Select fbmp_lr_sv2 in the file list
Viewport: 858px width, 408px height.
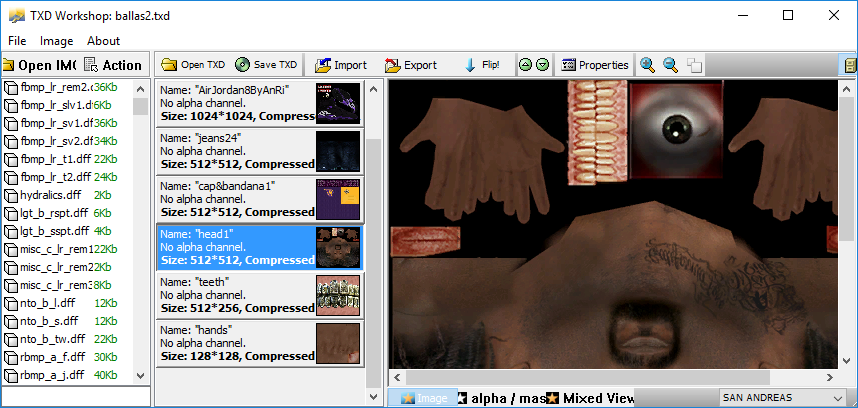coord(69,141)
